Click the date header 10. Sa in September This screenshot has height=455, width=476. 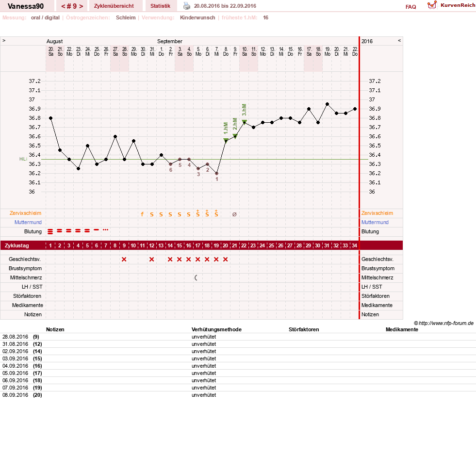point(245,51)
